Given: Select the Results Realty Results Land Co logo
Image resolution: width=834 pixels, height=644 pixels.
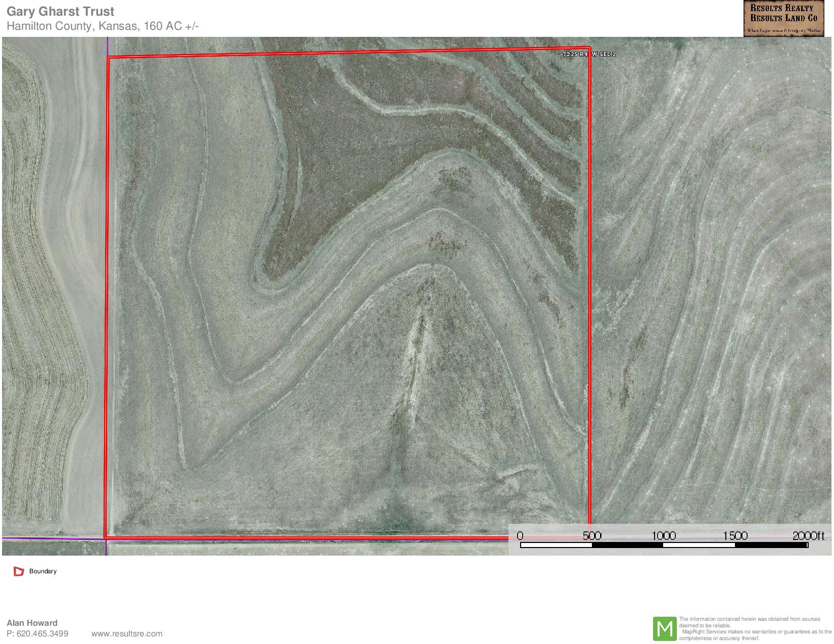Looking at the screenshot, I should [x=784, y=18].
